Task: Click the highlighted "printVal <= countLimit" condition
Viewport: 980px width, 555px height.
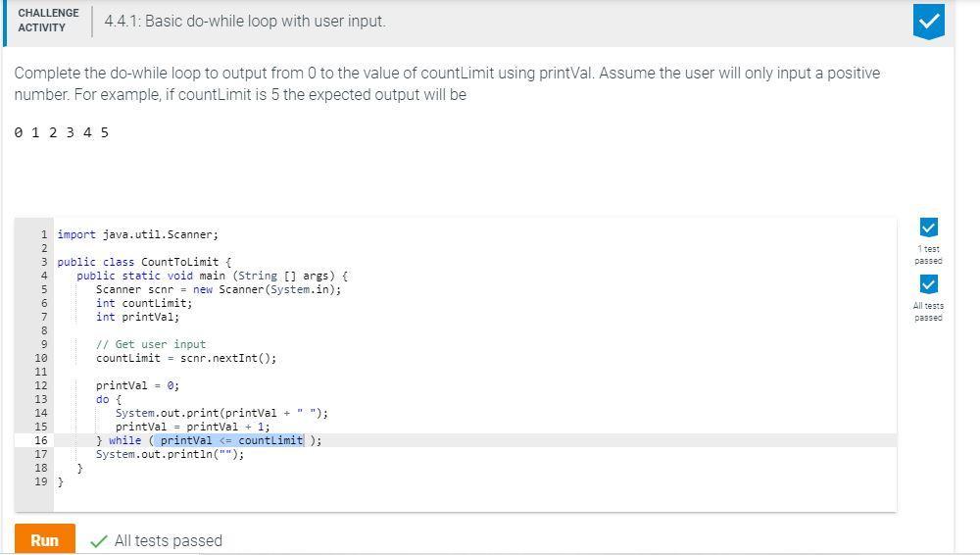Action: click(x=231, y=440)
